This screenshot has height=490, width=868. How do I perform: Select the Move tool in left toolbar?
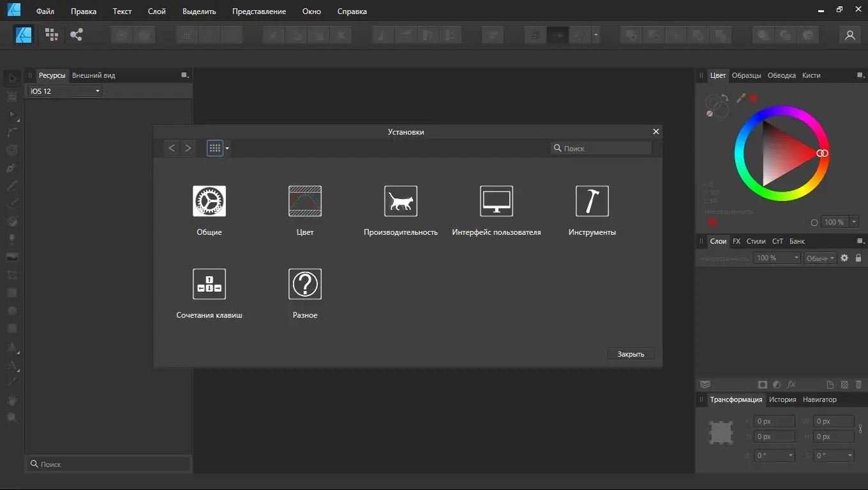pos(11,78)
